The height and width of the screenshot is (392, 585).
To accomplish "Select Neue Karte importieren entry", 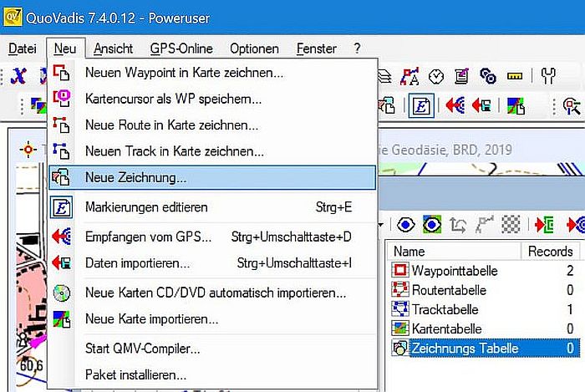I will coord(212,319).
